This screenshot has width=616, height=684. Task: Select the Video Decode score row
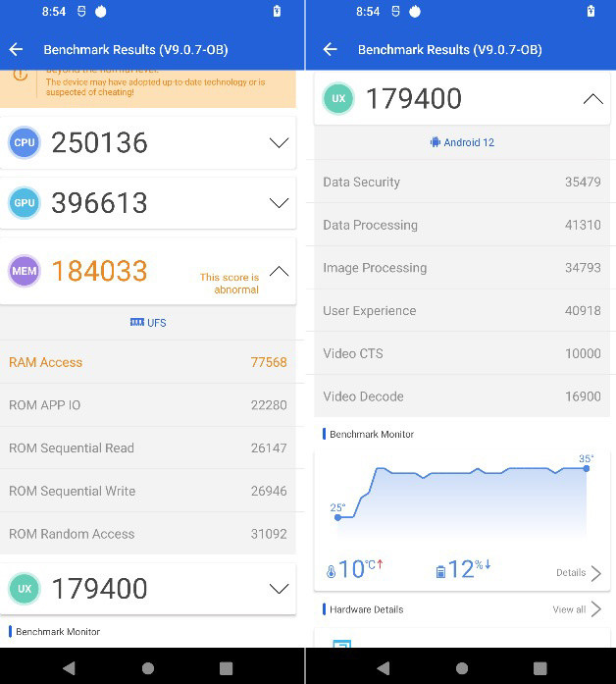[x=462, y=396]
